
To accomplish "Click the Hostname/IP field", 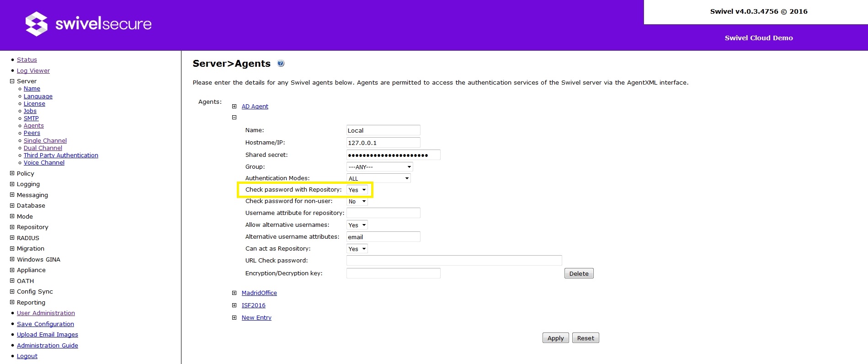I will pos(383,143).
